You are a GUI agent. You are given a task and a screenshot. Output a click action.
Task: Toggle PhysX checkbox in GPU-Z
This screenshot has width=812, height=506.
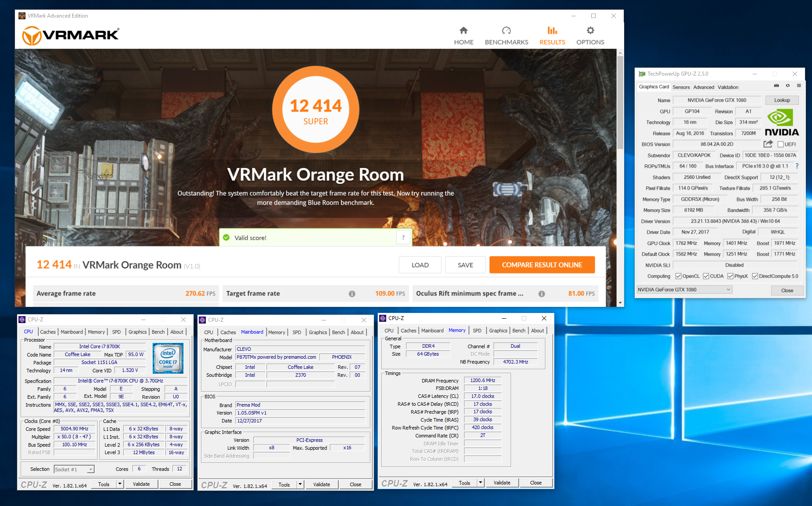(x=730, y=276)
